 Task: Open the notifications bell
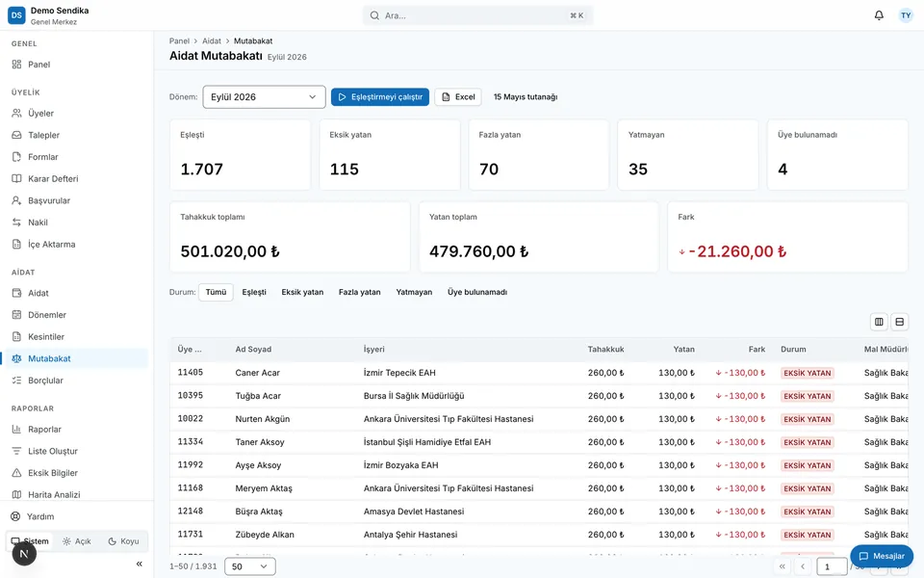pyautogui.click(x=879, y=15)
